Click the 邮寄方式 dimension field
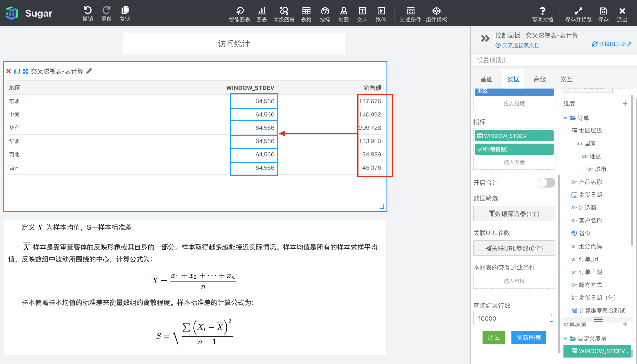637x364 pixels. point(586,285)
